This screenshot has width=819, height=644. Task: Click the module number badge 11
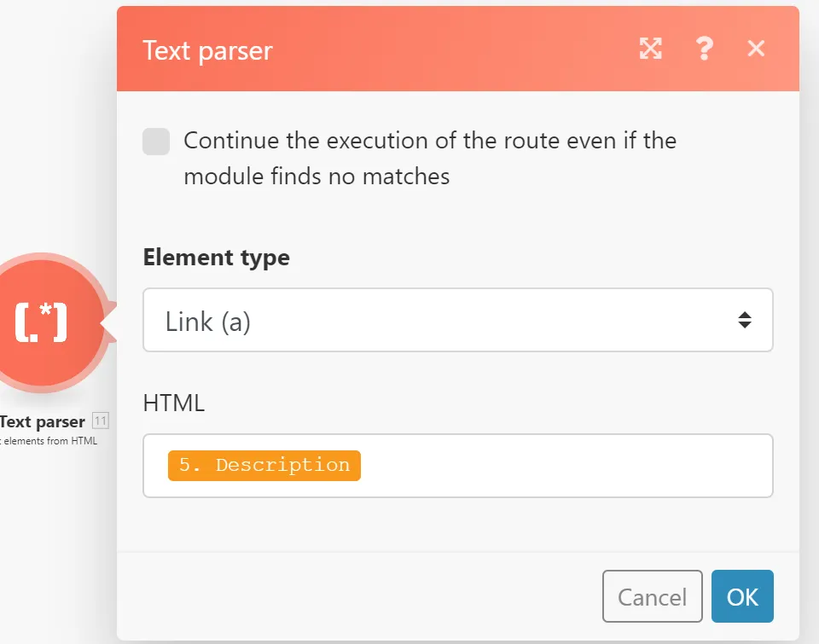click(101, 421)
